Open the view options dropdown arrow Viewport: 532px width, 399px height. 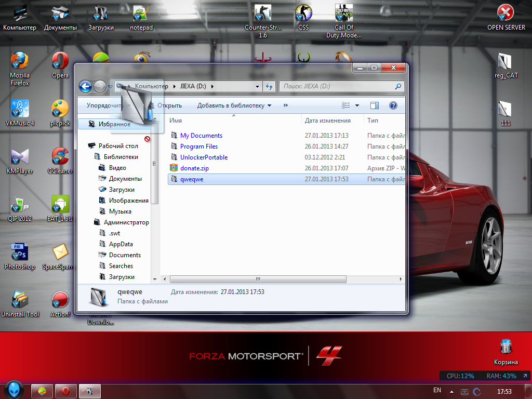[x=357, y=105]
